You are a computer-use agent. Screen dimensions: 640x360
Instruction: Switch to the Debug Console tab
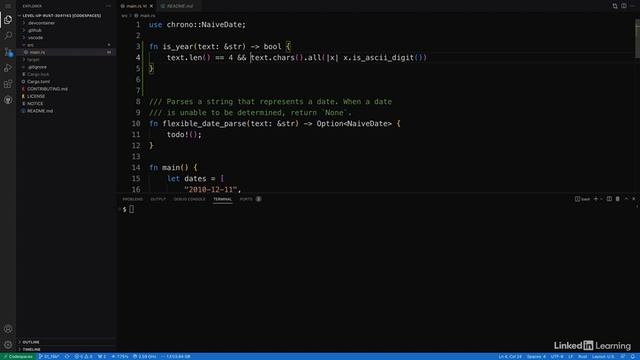(189, 199)
